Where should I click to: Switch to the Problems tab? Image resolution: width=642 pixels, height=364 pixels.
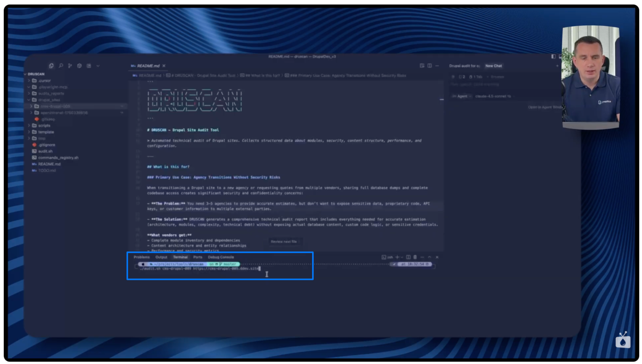coord(141,257)
